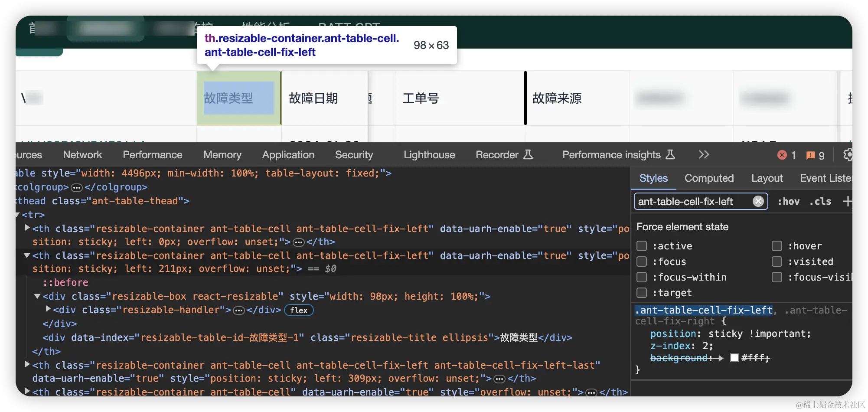Check the :target state box

[642, 293]
